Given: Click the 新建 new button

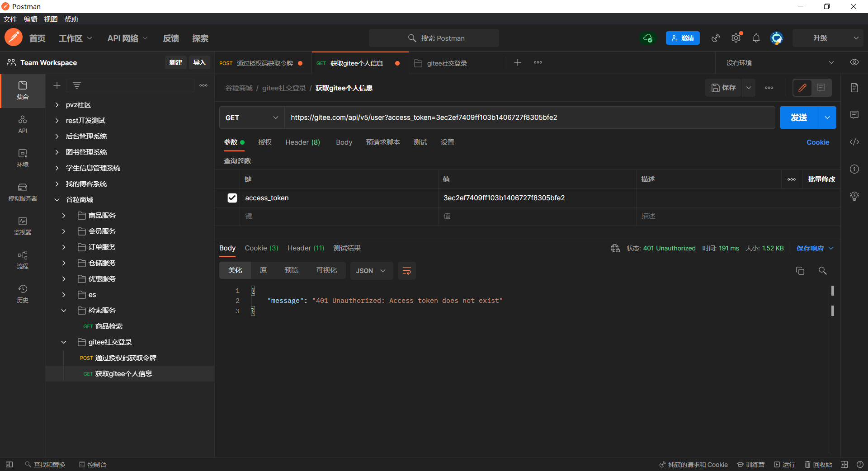Looking at the screenshot, I should (x=175, y=62).
